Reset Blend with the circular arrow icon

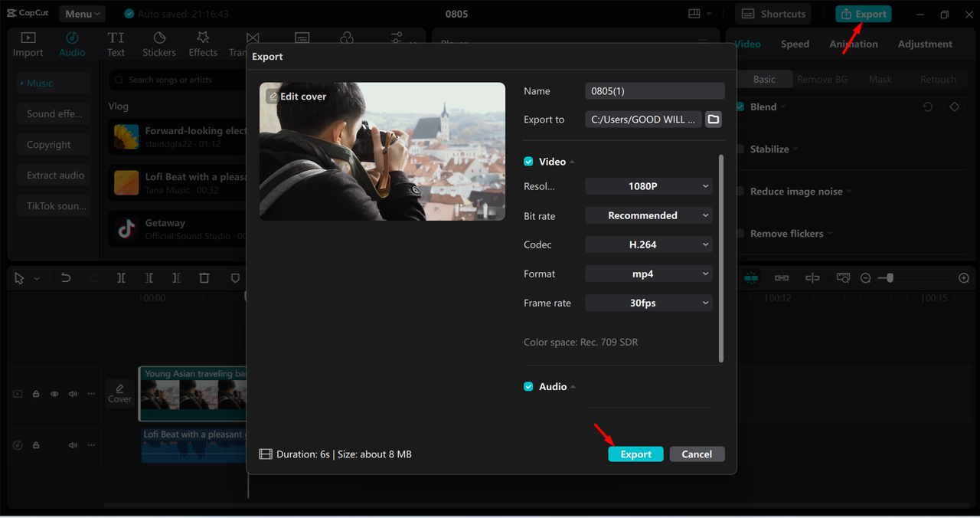(928, 107)
